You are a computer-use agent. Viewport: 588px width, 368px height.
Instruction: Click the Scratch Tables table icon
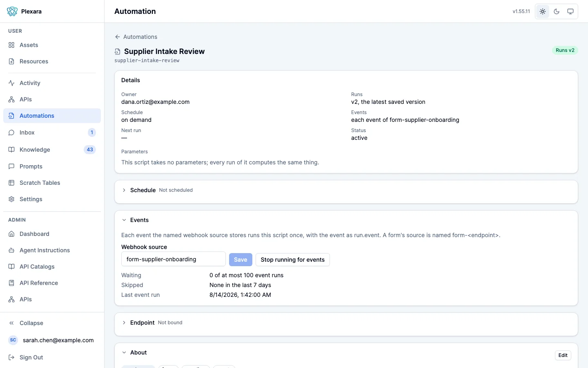[x=11, y=183]
